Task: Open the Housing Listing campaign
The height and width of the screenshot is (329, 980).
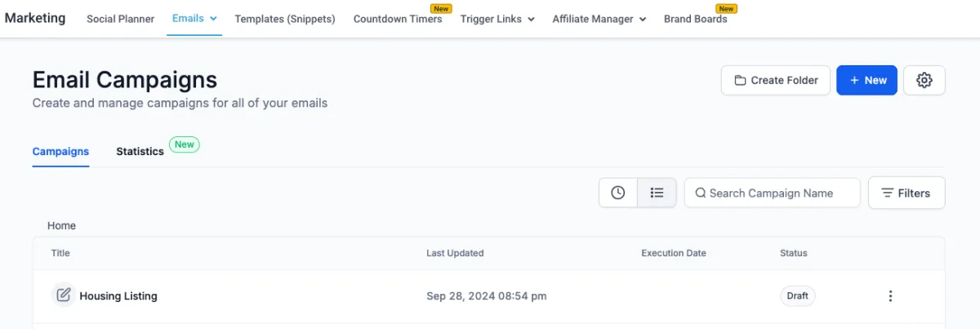Action: point(118,296)
